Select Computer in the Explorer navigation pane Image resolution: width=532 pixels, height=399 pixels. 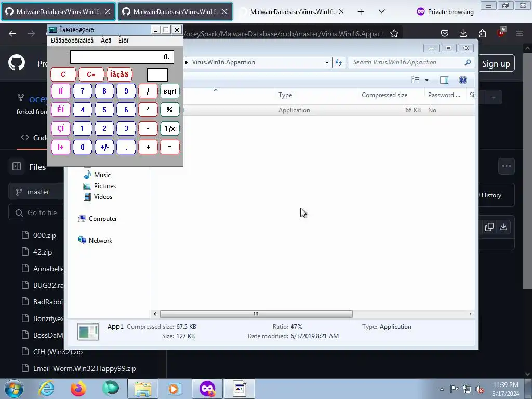(98, 219)
